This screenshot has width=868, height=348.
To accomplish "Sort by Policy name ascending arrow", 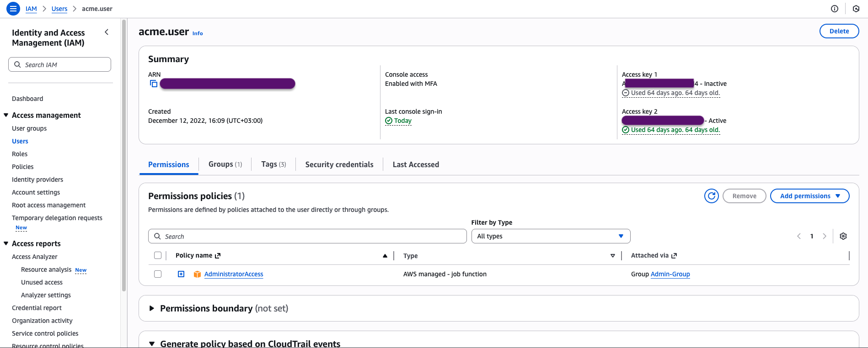I will click(385, 256).
